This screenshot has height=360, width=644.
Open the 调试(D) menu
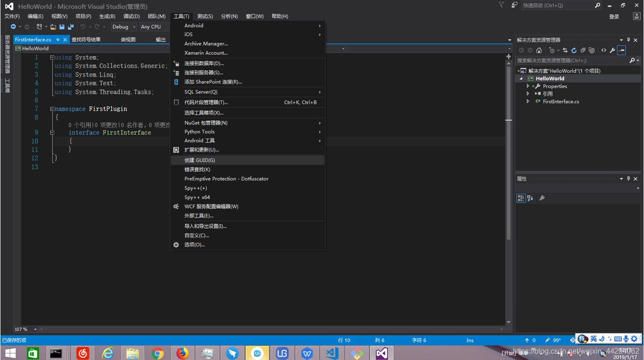tap(131, 16)
